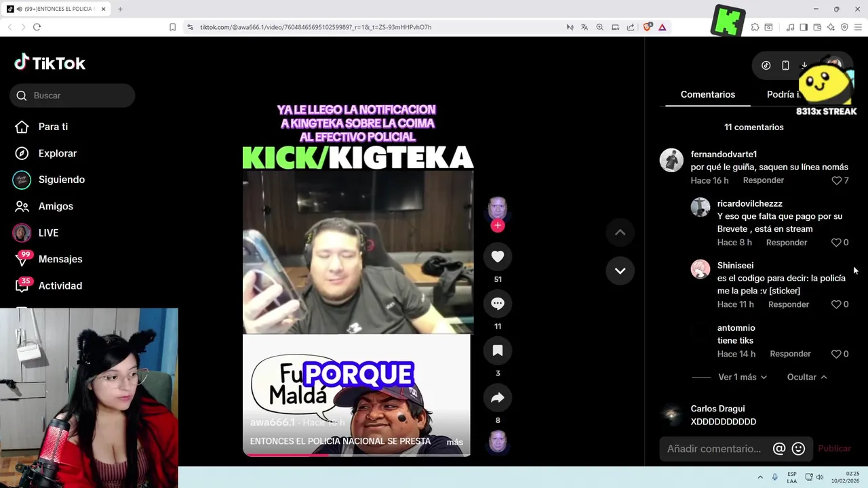Bookmark this page in address bar
The image size is (868, 488).
coord(172,27)
